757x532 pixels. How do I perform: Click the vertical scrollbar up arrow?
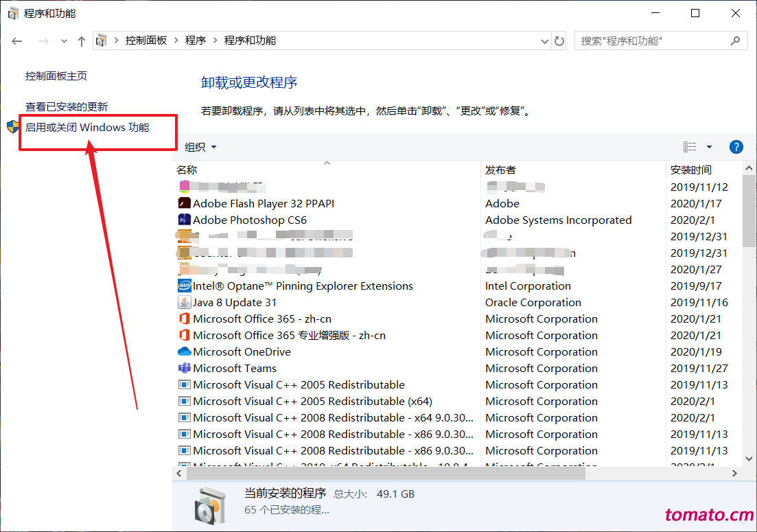(749, 168)
